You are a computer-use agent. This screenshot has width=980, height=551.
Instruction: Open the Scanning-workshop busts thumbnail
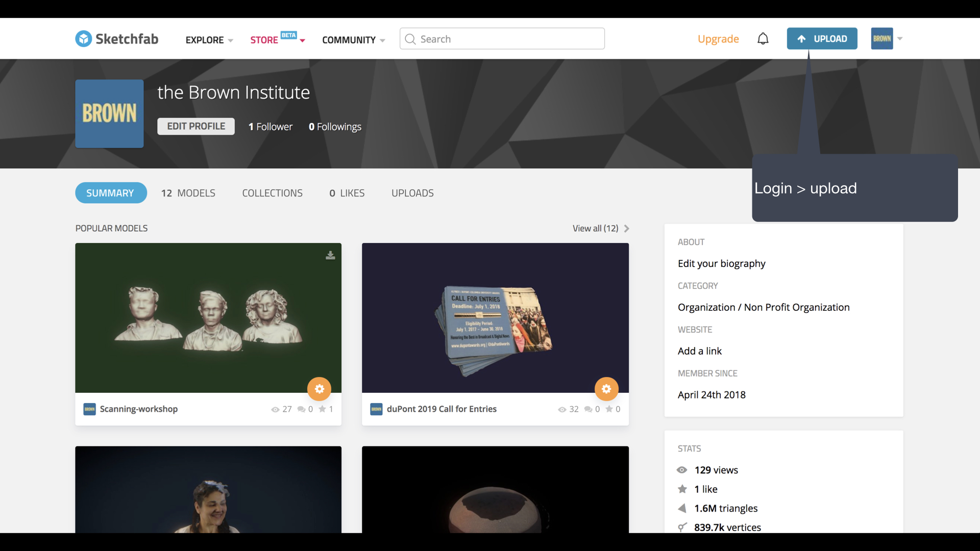coord(208,318)
